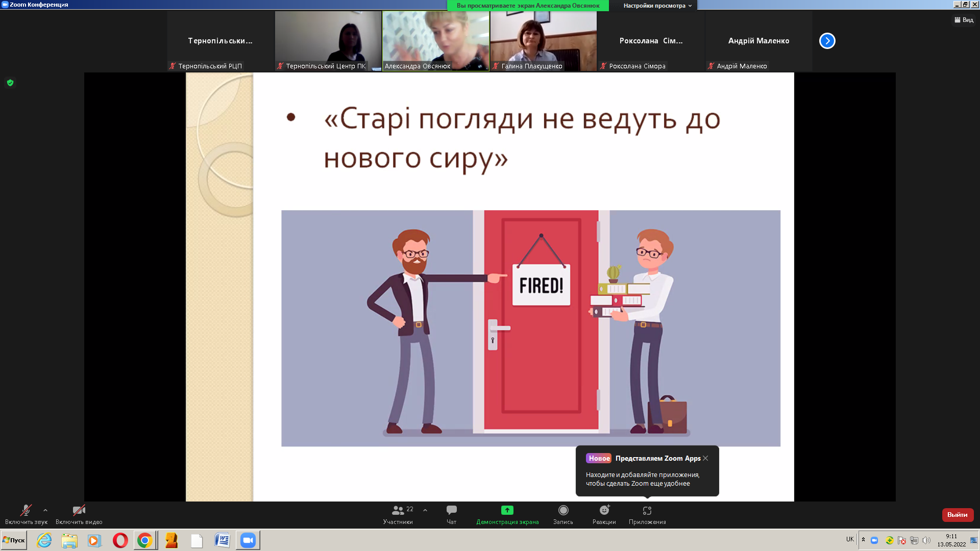Show next participants with blue arrow
Screen dimensions: 980x551
tap(827, 41)
